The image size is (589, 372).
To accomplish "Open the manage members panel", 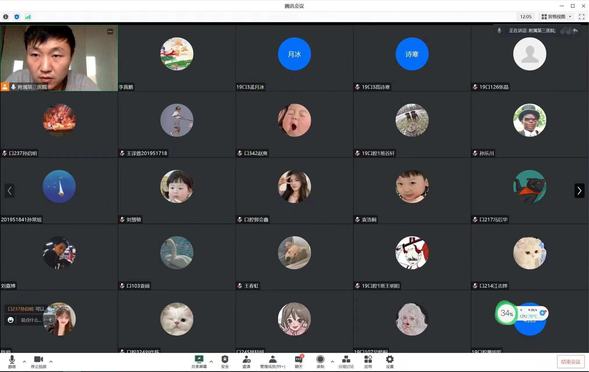I will point(273,361).
